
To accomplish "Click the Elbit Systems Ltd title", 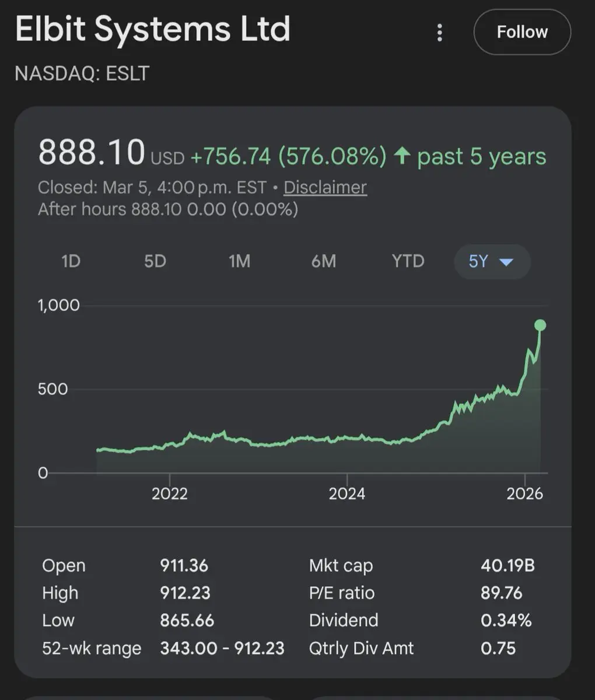I will click(153, 29).
